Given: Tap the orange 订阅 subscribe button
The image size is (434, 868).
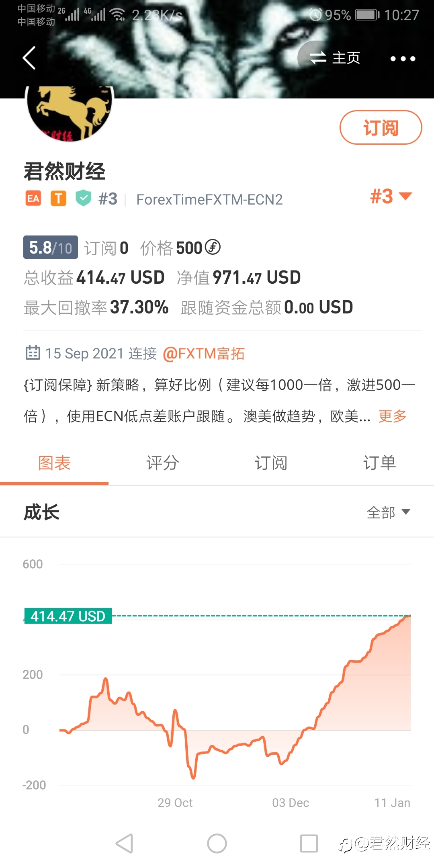Looking at the screenshot, I should click(x=381, y=127).
